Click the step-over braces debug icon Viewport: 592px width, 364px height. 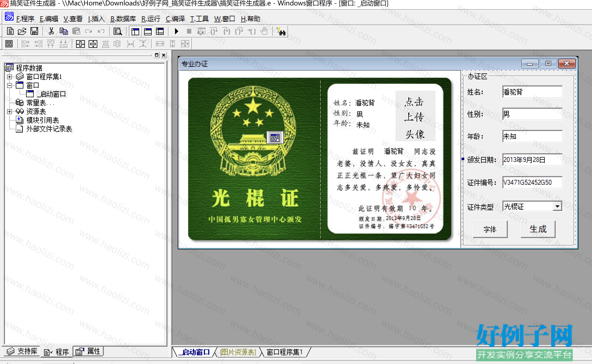[214, 32]
